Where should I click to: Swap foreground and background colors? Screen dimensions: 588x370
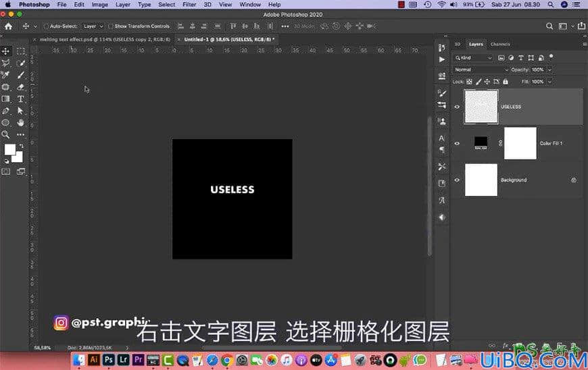(21, 147)
